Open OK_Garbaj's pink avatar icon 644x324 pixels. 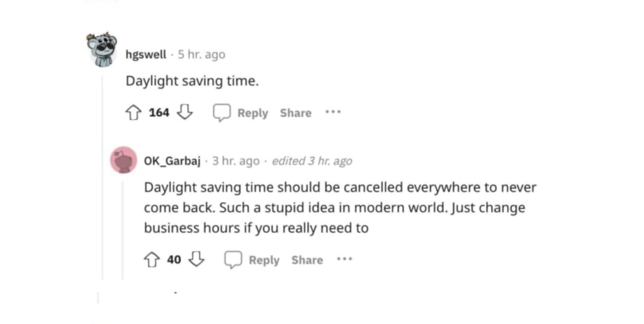[124, 160]
